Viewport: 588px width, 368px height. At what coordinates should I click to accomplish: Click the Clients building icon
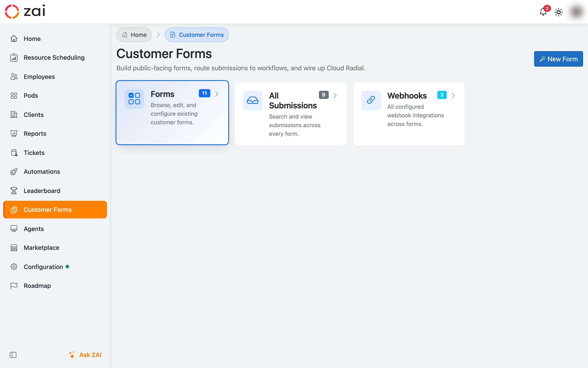14,114
